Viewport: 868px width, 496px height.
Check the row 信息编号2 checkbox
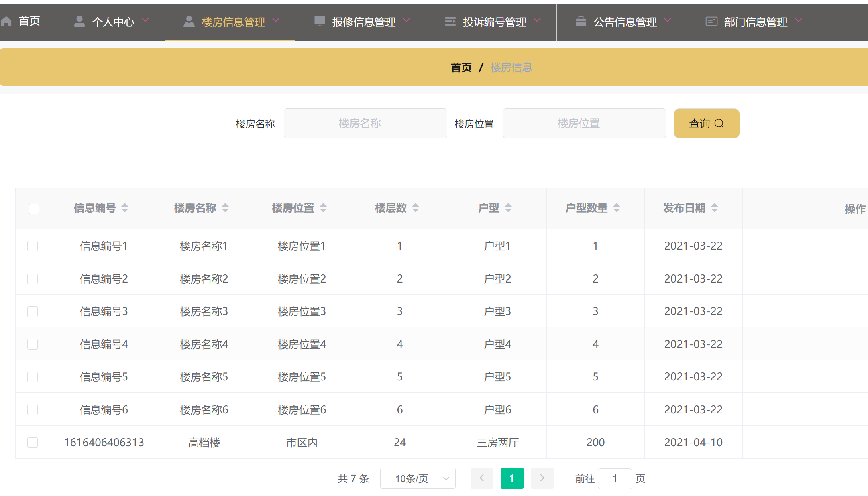click(x=33, y=279)
